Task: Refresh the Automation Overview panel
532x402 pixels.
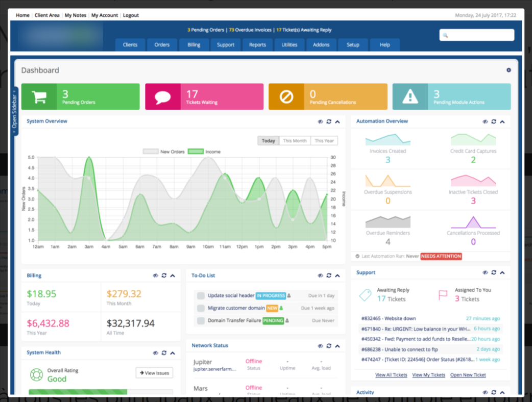Action: click(x=494, y=121)
